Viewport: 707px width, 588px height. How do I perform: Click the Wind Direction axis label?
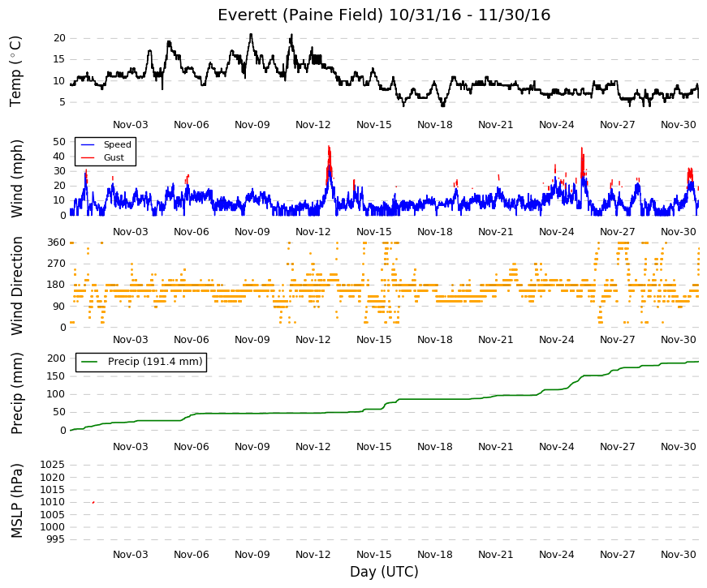click(x=15, y=285)
